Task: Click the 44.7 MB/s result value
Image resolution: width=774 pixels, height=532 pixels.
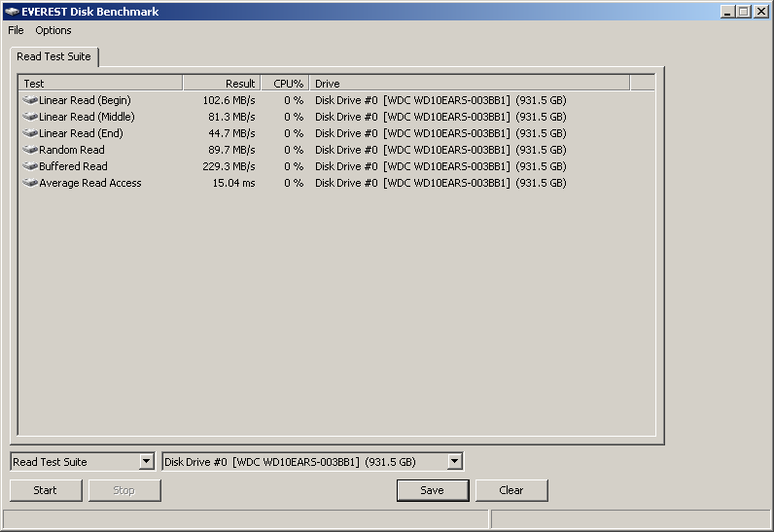Action: click(231, 133)
